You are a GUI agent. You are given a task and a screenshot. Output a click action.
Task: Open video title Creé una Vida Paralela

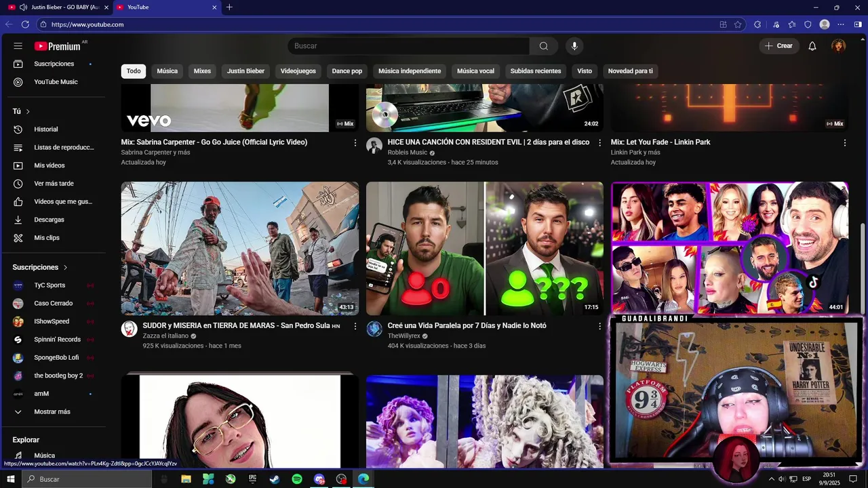click(467, 326)
